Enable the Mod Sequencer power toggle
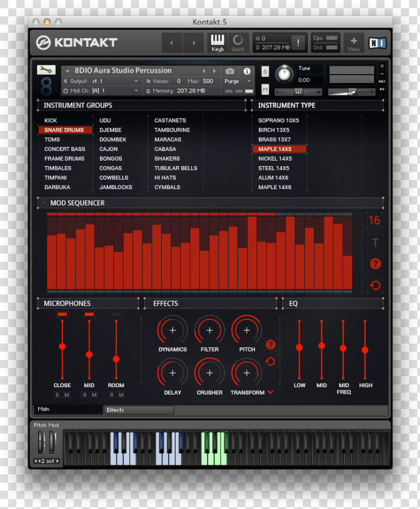This screenshot has height=509, width=420. click(44, 203)
